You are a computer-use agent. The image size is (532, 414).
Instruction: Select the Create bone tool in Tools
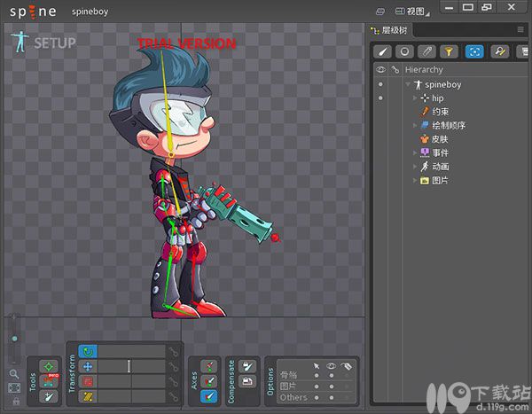pos(49,396)
